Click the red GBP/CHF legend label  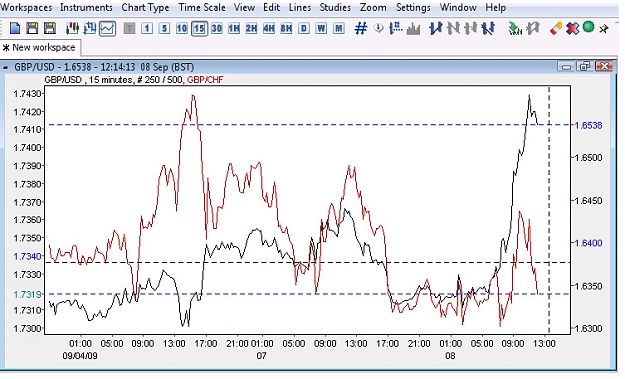(x=205, y=80)
